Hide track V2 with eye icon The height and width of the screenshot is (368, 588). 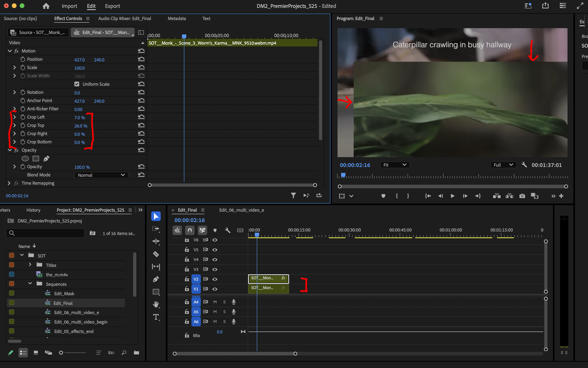(215, 279)
